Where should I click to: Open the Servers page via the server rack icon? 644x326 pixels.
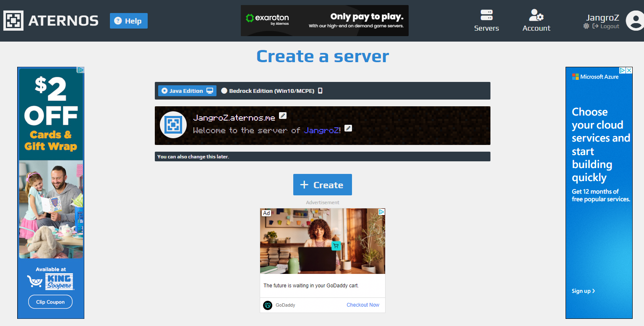tap(486, 14)
